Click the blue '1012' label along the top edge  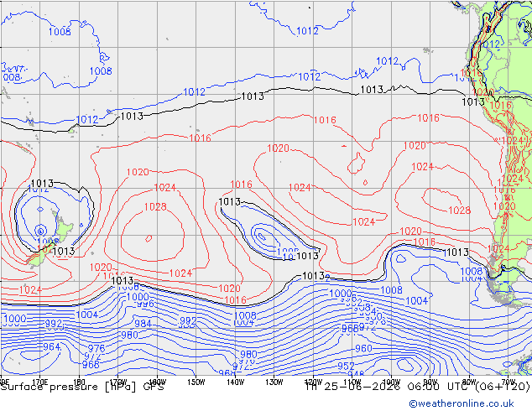pyautogui.click(x=307, y=31)
